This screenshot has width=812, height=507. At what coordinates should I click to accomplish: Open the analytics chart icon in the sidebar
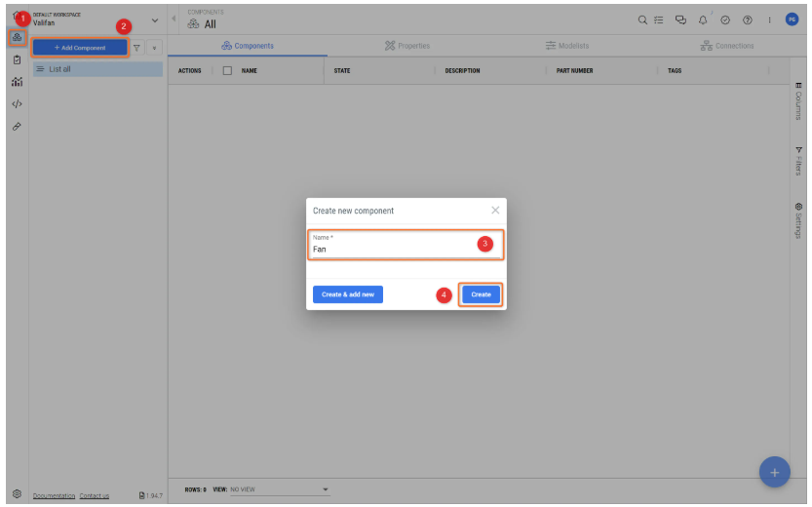(x=18, y=82)
